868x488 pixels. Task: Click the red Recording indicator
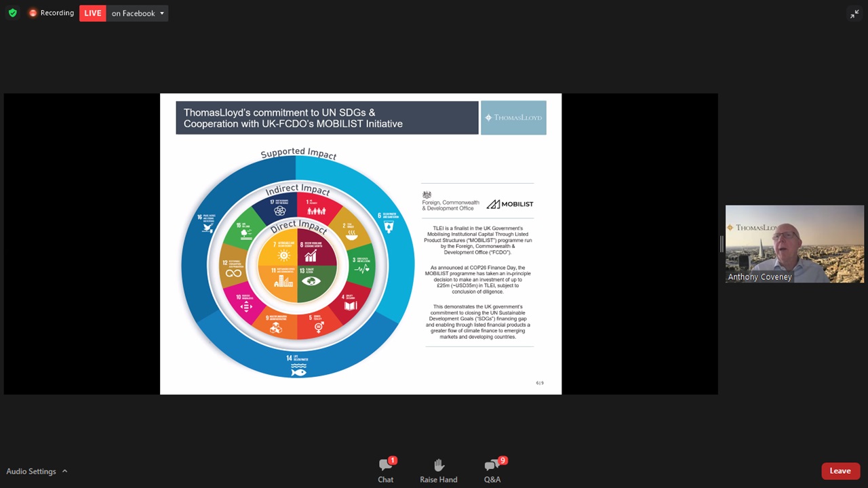coord(52,13)
